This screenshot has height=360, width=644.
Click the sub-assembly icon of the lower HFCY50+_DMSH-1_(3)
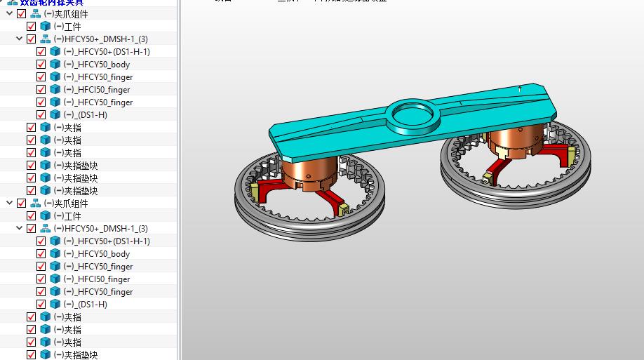click(45, 229)
